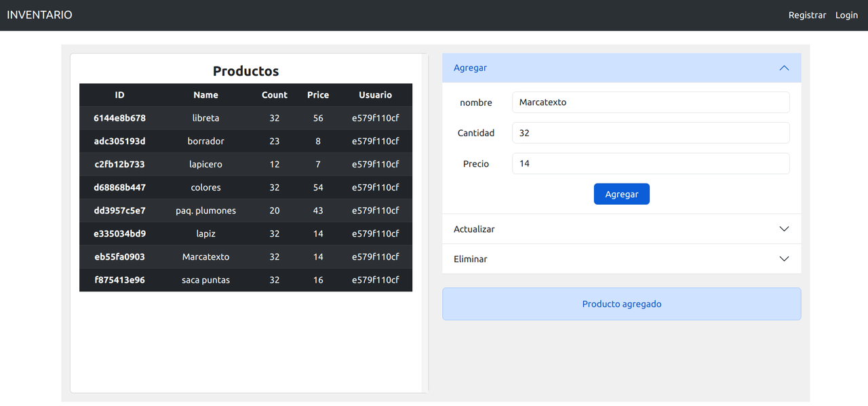Select the Name column header
The image size is (868, 406).
click(205, 95)
